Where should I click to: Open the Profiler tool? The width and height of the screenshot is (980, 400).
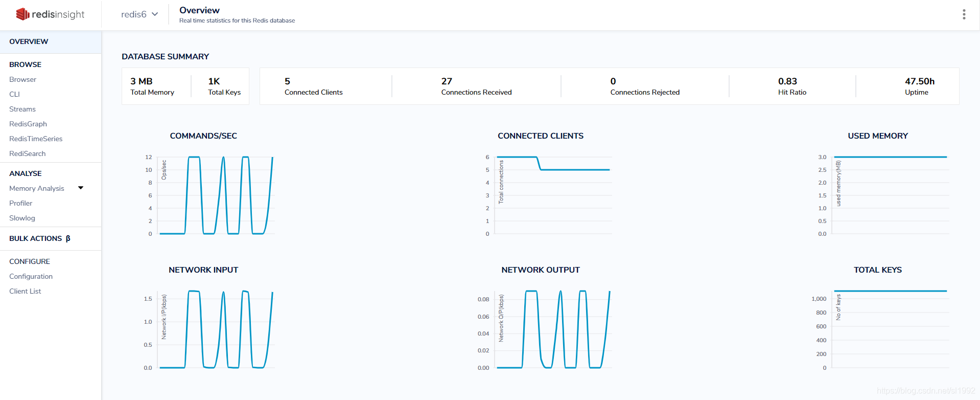(21, 203)
